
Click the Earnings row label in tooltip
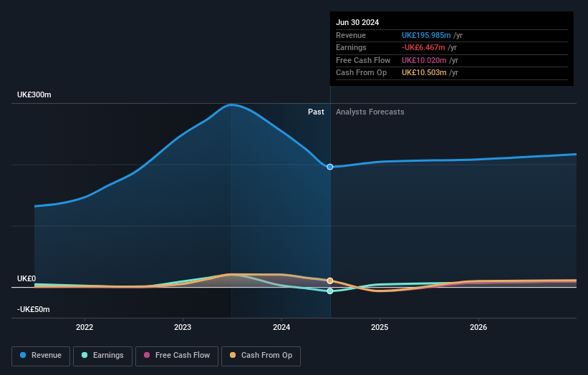point(351,47)
